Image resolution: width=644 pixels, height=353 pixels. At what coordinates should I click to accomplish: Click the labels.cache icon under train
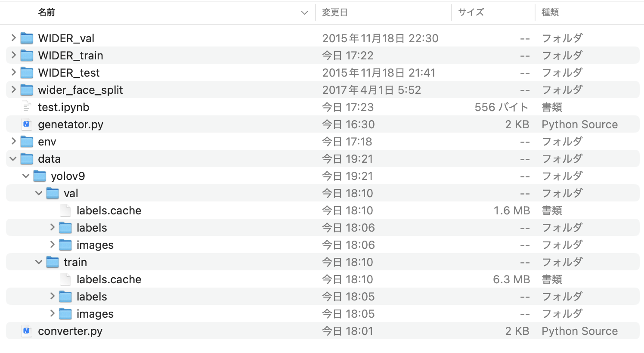(x=65, y=279)
